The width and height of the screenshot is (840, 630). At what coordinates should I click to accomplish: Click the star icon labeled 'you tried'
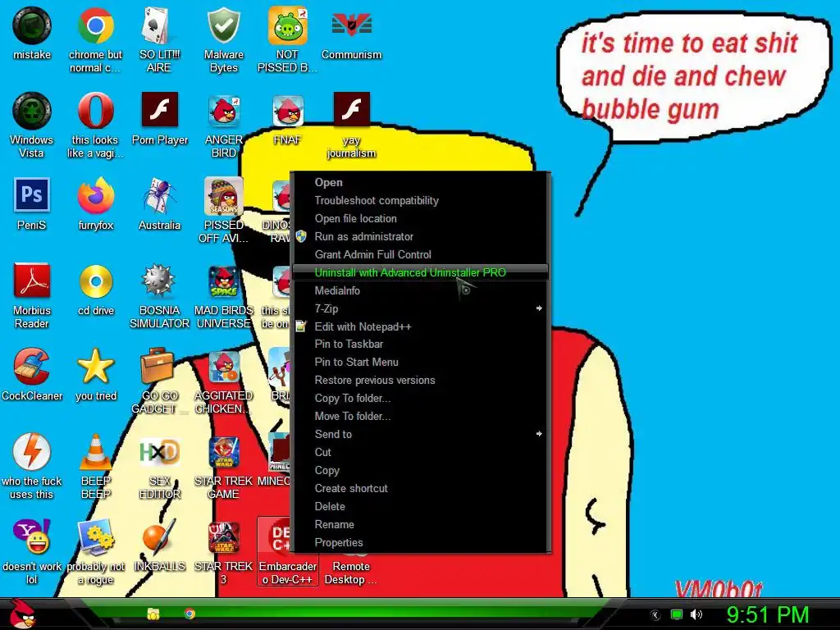tap(95, 367)
